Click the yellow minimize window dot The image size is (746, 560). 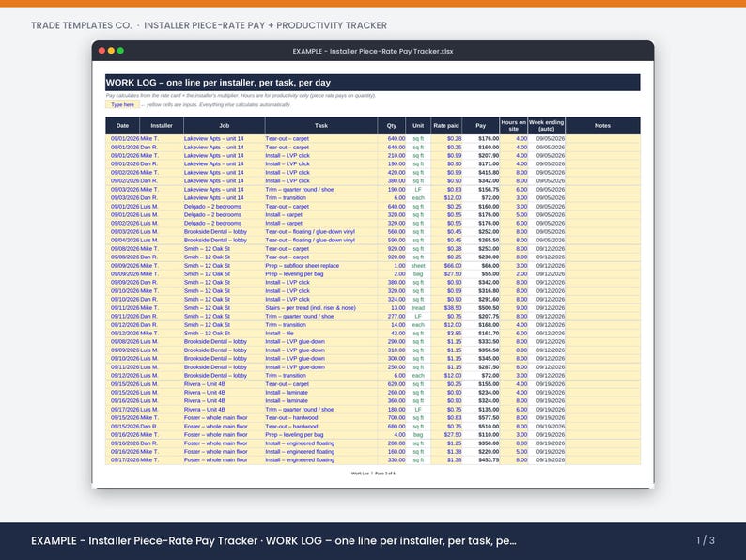pos(111,51)
